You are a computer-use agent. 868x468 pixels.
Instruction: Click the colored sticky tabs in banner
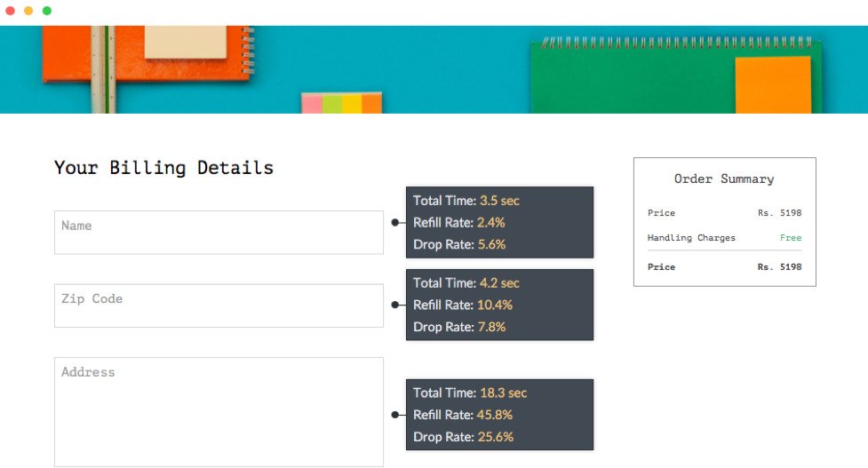point(341,103)
